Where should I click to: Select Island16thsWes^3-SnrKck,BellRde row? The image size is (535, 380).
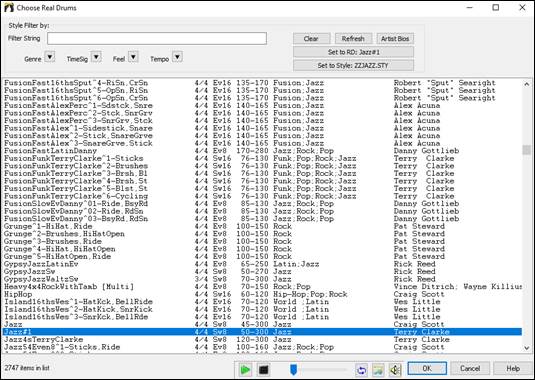point(262,317)
